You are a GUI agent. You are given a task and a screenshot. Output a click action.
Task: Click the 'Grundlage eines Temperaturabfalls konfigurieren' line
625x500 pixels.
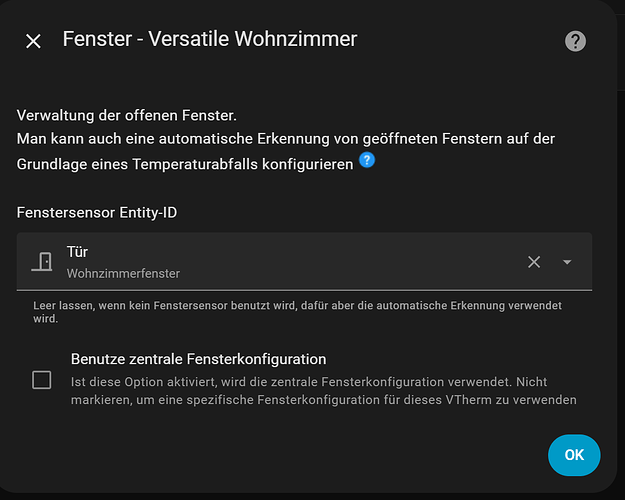(x=185, y=164)
